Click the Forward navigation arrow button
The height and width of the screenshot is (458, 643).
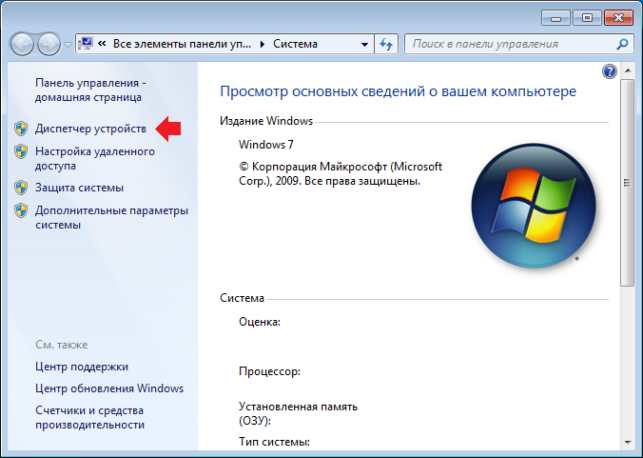tap(49, 44)
